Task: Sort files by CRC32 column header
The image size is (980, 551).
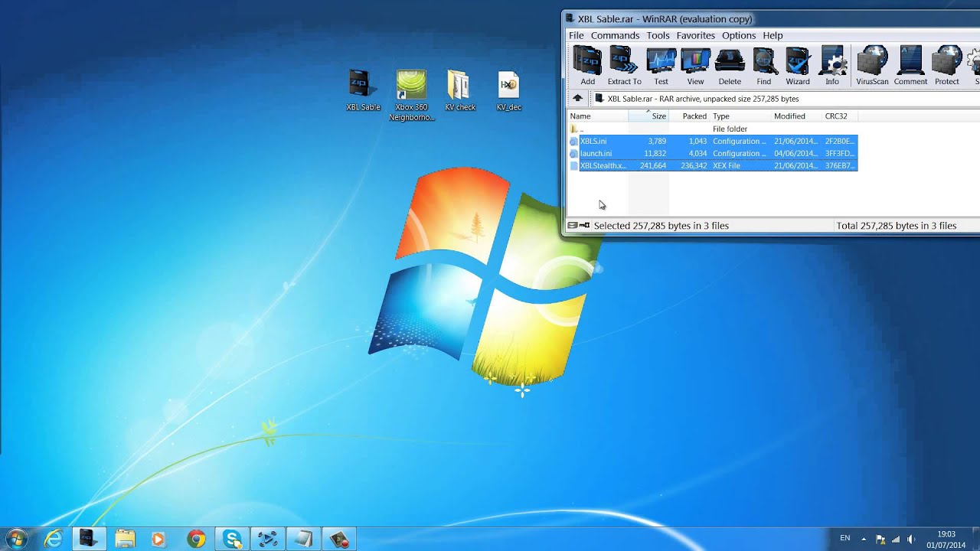Action: 839,116
